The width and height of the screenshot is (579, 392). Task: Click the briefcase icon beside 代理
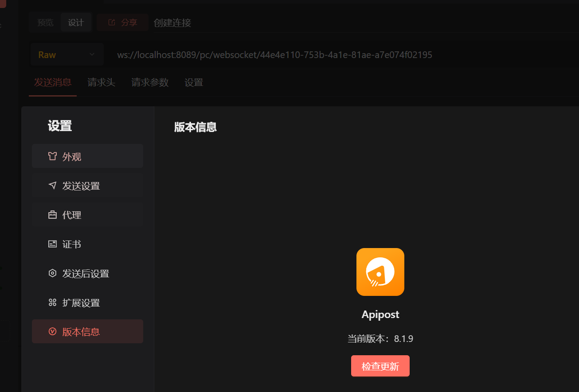click(52, 215)
